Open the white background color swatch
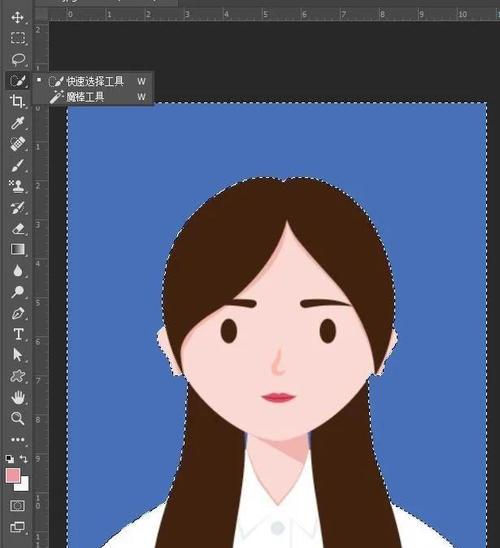The image size is (500, 548). click(x=24, y=485)
